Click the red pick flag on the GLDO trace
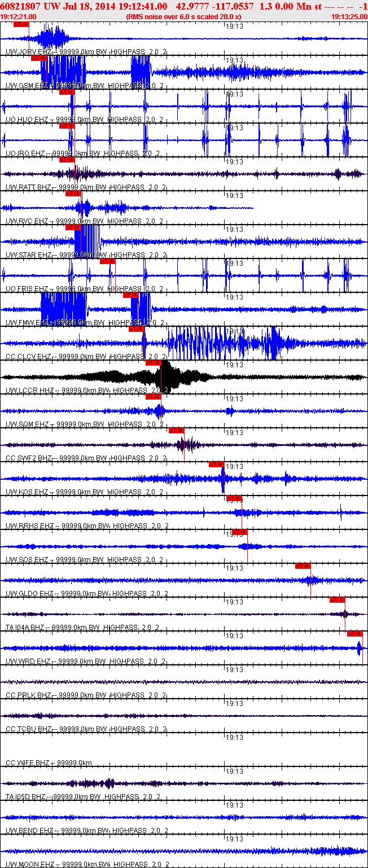 [x=303, y=566]
